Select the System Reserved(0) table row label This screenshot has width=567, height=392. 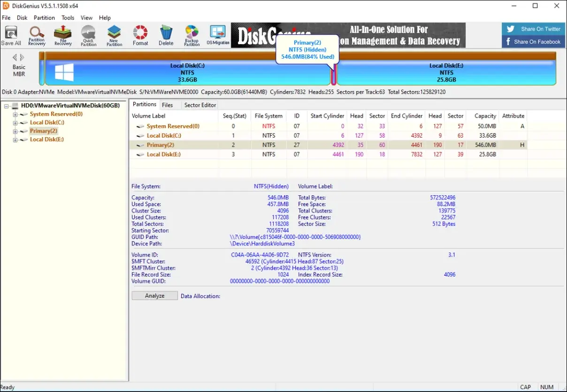coord(173,126)
